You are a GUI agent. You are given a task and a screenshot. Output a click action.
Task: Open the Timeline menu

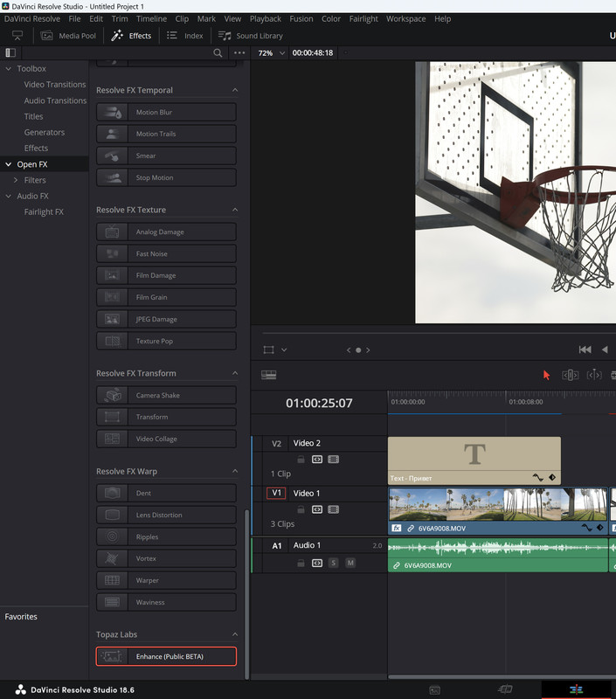point(151,18)
